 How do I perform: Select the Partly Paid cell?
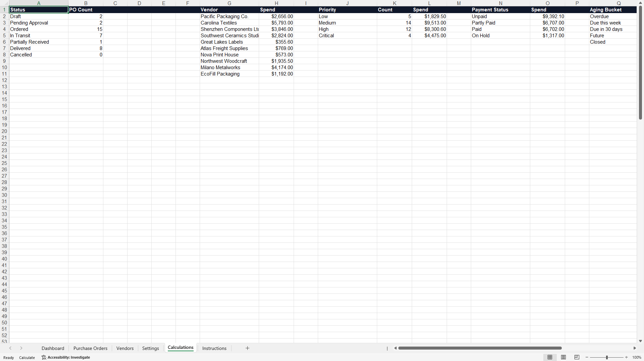coord(500,23)
